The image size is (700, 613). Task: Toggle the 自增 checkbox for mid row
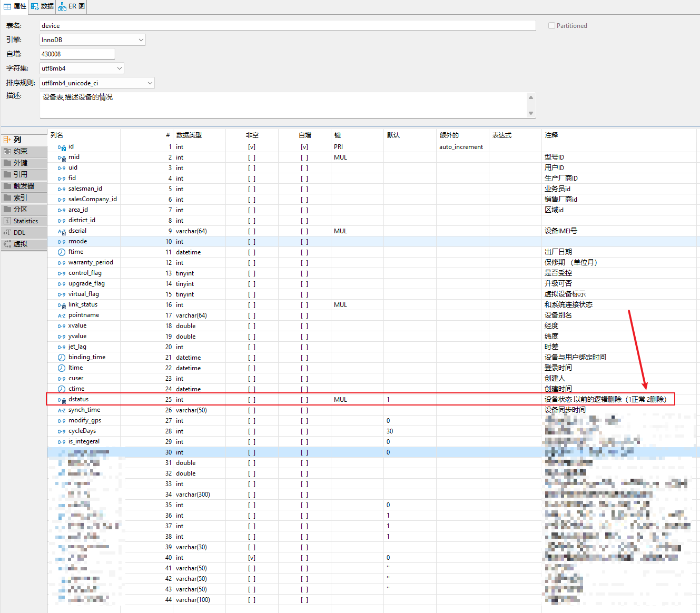304,157
